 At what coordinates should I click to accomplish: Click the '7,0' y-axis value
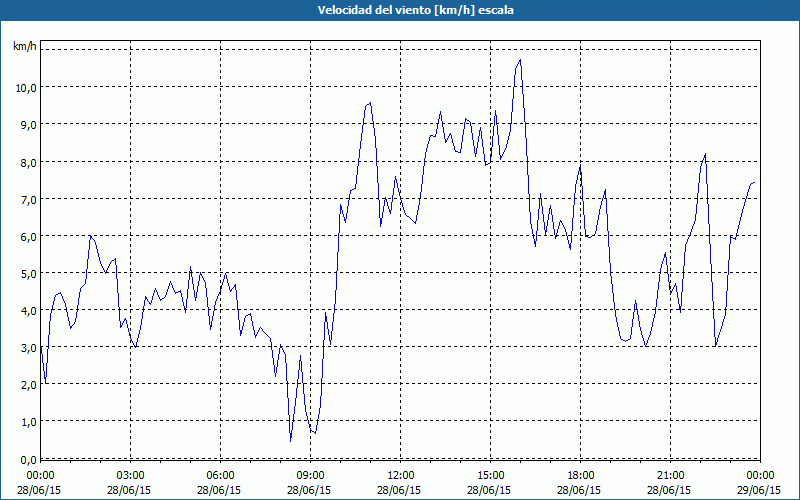tap(29, 199)
